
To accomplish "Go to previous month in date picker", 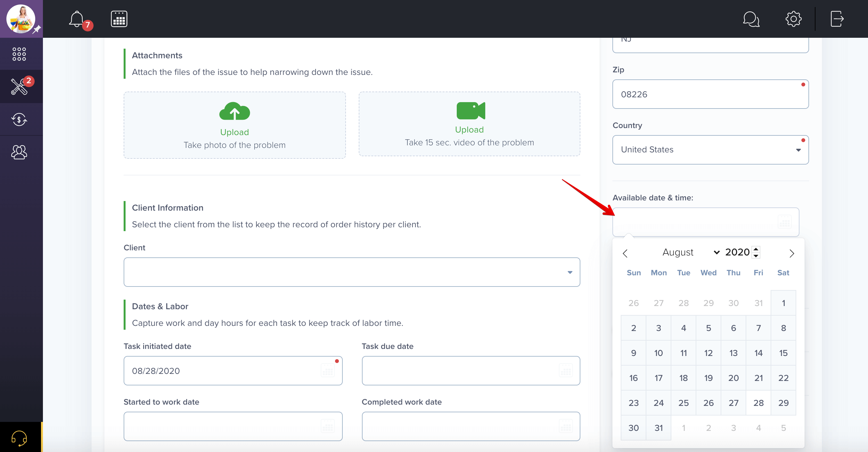I will tap(625, 253).
